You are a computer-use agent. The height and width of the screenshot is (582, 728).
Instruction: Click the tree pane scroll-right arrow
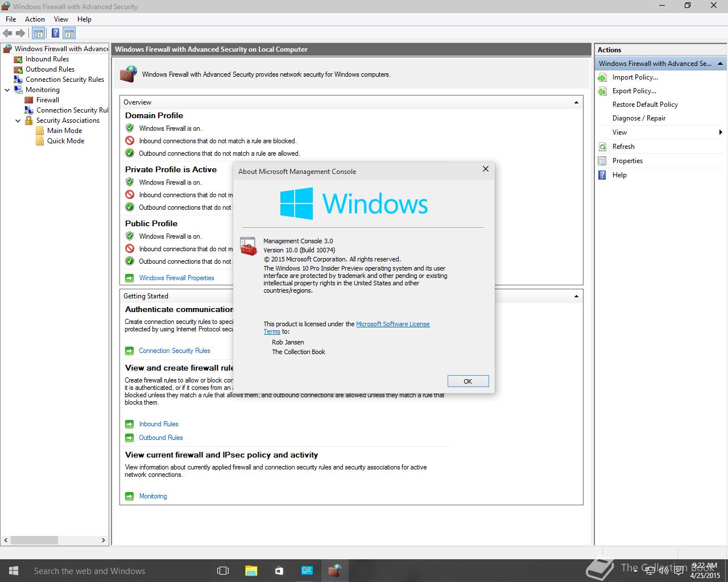(x=104, y=540)
